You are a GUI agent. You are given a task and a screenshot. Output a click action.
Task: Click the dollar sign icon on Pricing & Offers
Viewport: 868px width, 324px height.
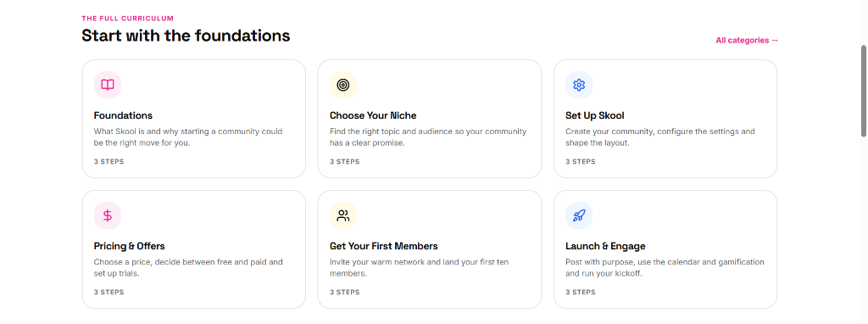pyautogui.click(x=108, y=215)
